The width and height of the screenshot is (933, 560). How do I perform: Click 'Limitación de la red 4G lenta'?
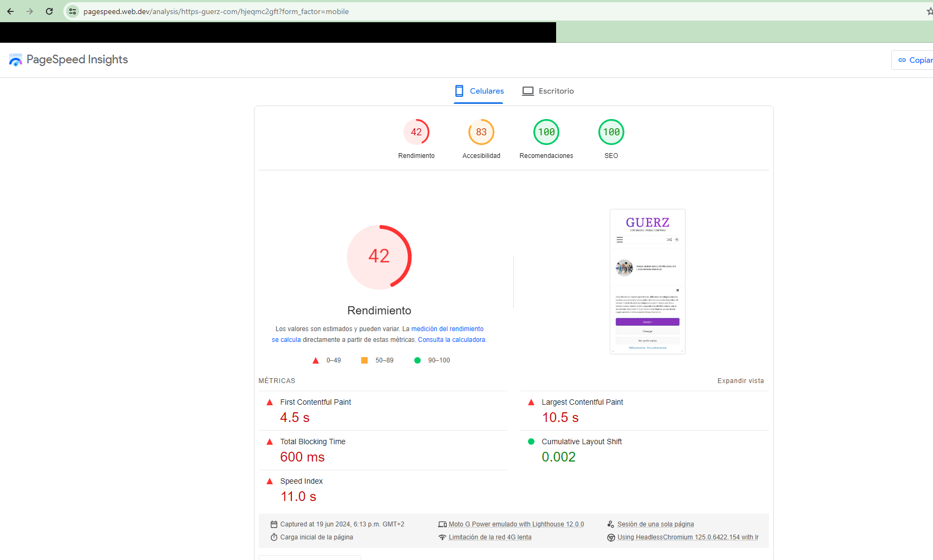pyautogui.click(x=490, y=537)
